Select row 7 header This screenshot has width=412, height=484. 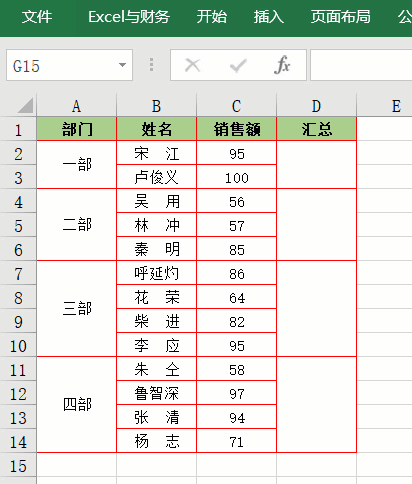coord(18,273)
